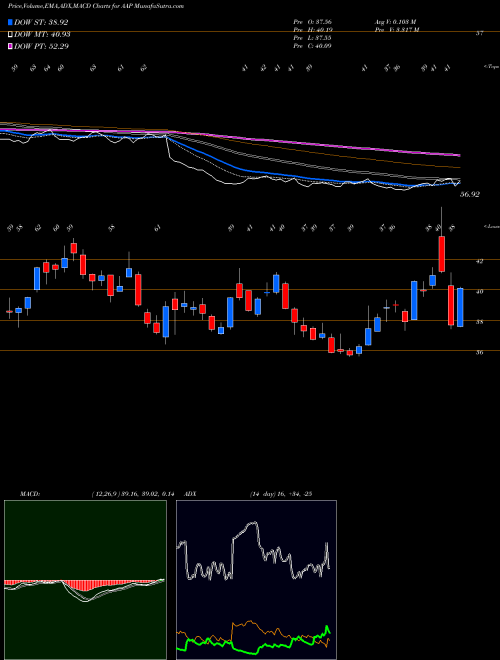Click the 56.92 EMA price label

click(x=470, y=194)
